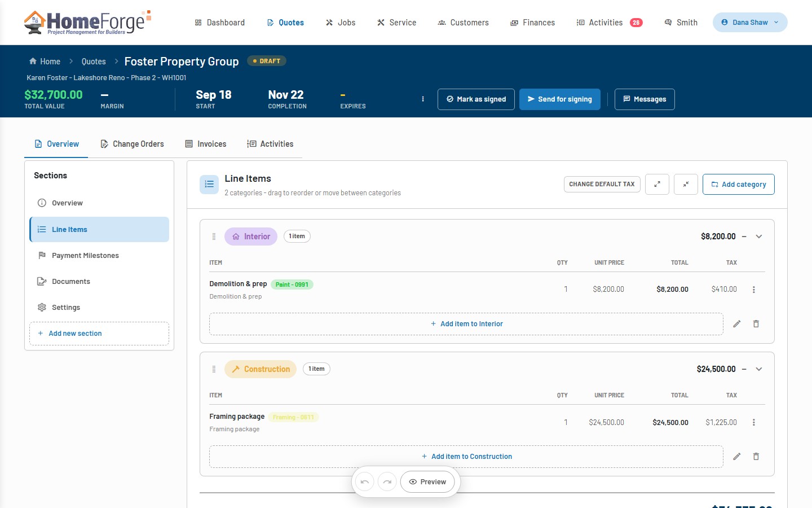Click the $1,225.00 tax value
812x508 pixels.
point(721,422)
